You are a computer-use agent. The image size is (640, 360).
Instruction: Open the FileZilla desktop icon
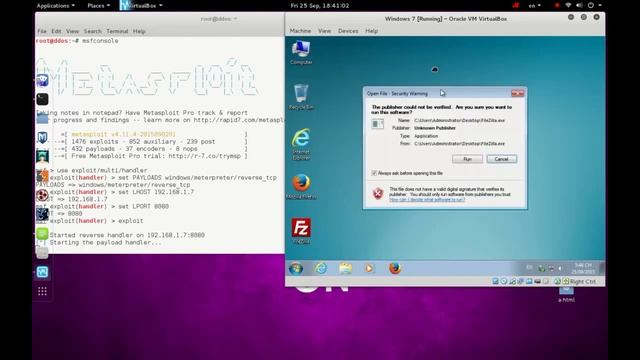pos(301,231)
